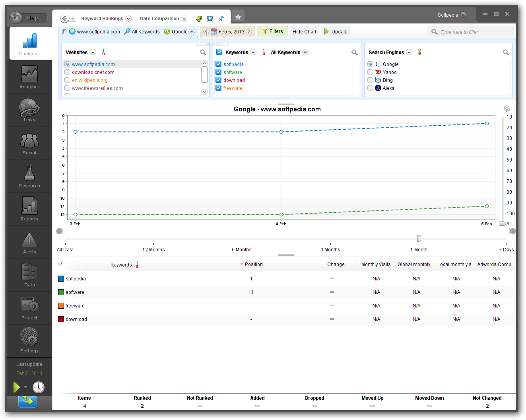Click the www.softpedia.com filter in toolbar
526x420 pixels.
tap(95, 31)
